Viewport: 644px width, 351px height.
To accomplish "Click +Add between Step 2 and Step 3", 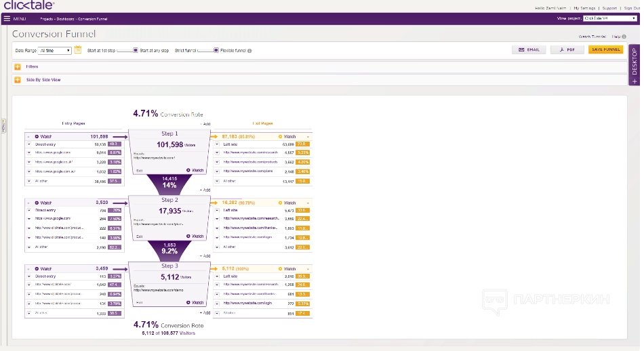I will tap(205, 255).
